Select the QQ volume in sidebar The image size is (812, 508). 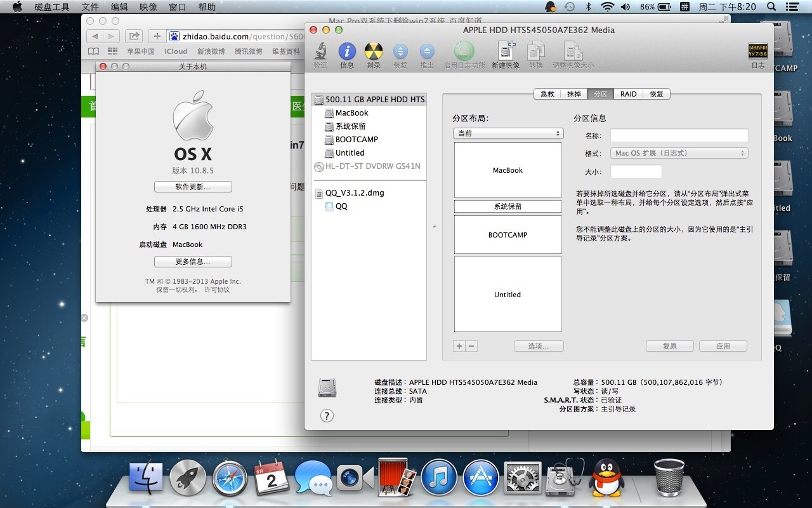(369, 206)
